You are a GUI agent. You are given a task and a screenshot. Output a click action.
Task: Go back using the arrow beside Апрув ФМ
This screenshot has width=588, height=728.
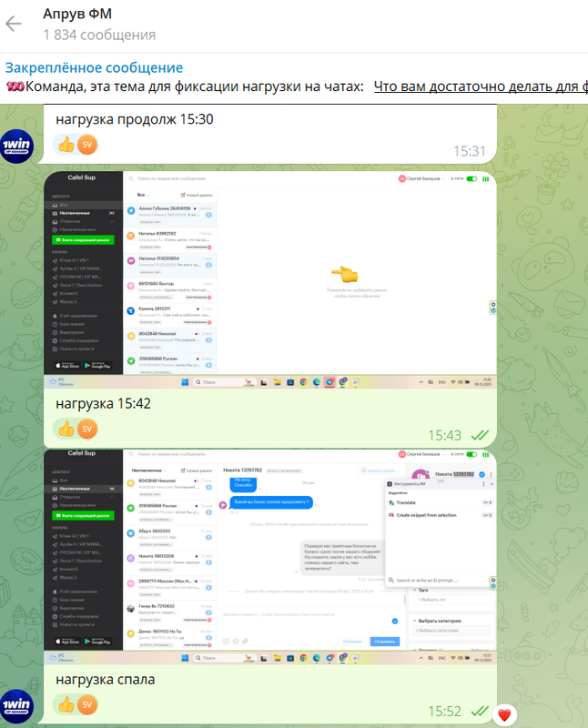click(14, 24)
